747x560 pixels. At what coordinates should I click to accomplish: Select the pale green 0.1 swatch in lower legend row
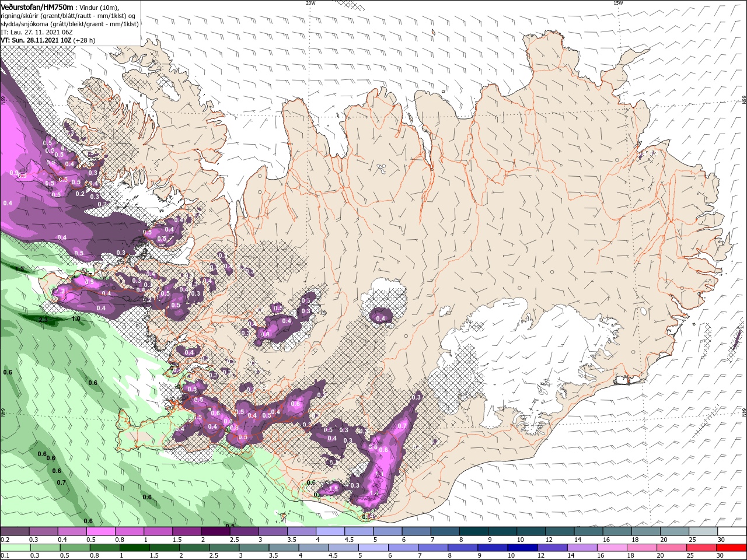(15, 548)
